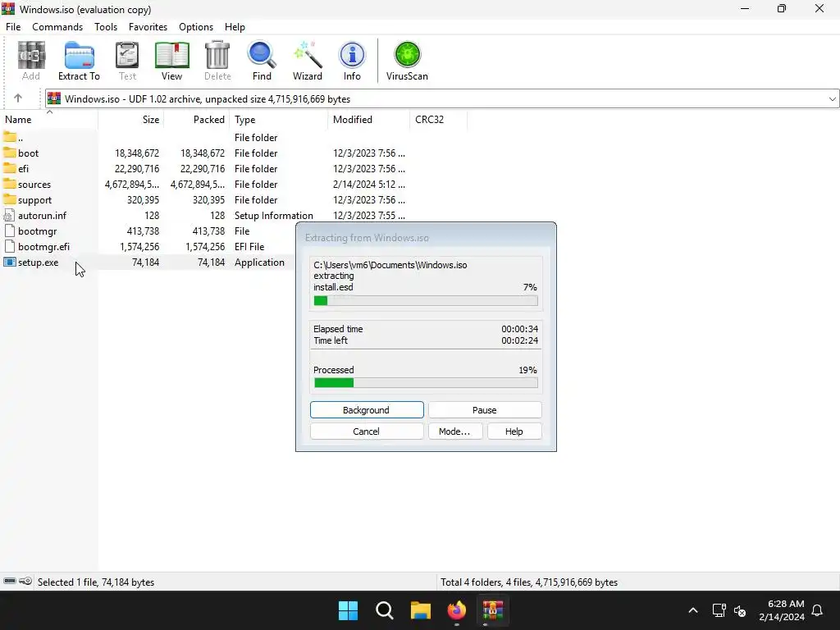Open the View toolbar icon

click(172, 61)
